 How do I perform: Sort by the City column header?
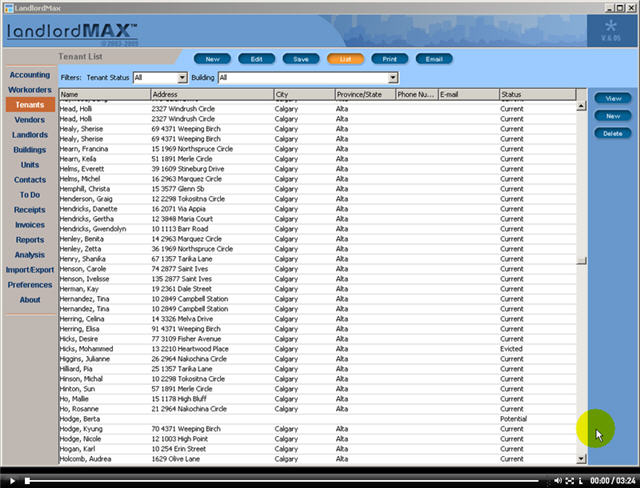(304, 94)
